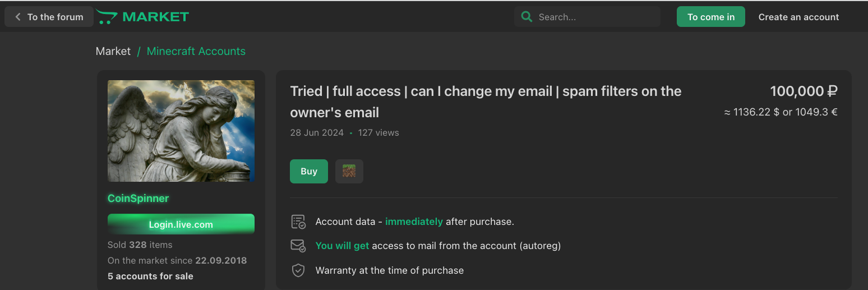This screenshot has height=290, width=868.
Task: Select the Minecraft Accounts breadcrumb
Action: click(x=196, y=51)
